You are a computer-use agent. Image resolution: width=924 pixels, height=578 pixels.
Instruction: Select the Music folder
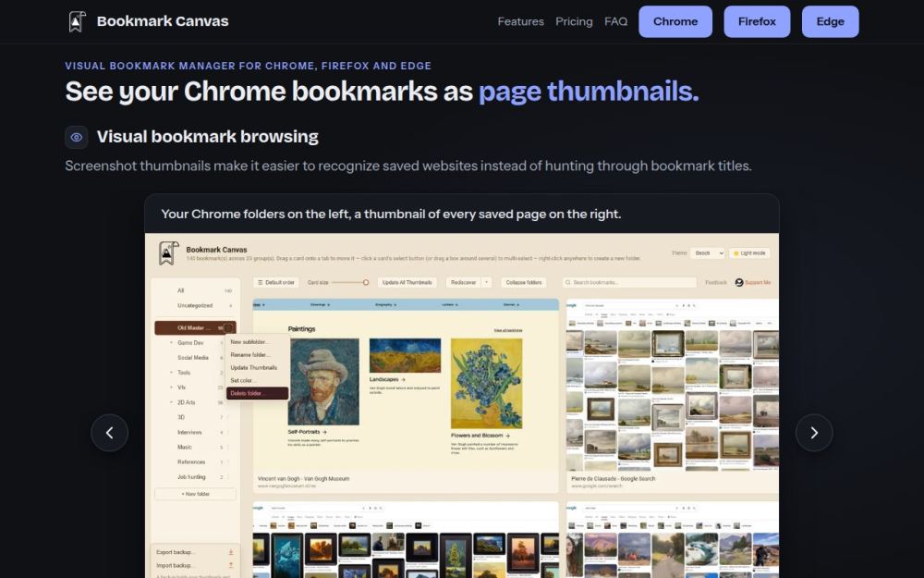pyautogui.click(x=195, y=447)
